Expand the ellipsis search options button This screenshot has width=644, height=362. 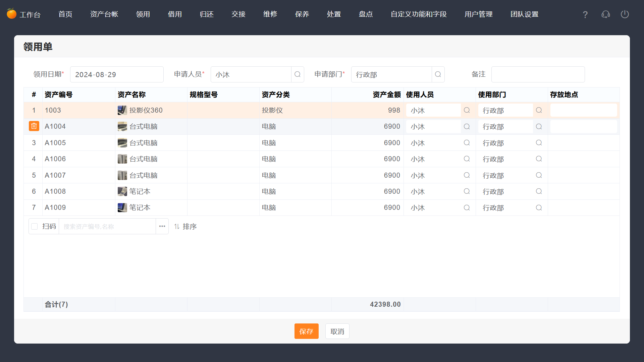click(162, 226)
